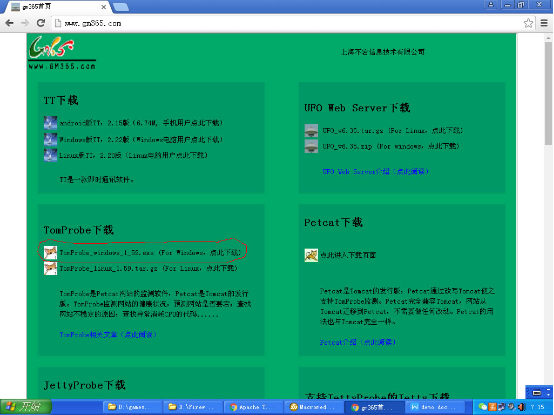554x415 pixels.
Task: Click the browser back arrow
Action: (x=9, y=23)
